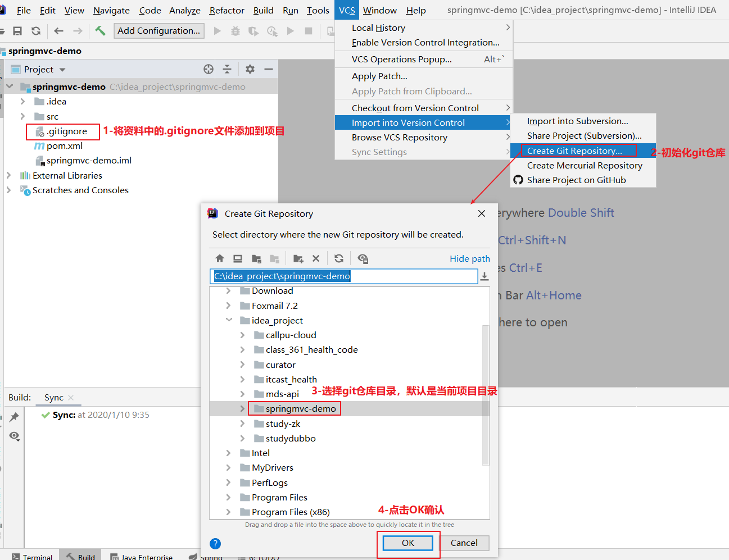
Task: Click the Stop square icon in toolbar
Action: coord(309,31)
